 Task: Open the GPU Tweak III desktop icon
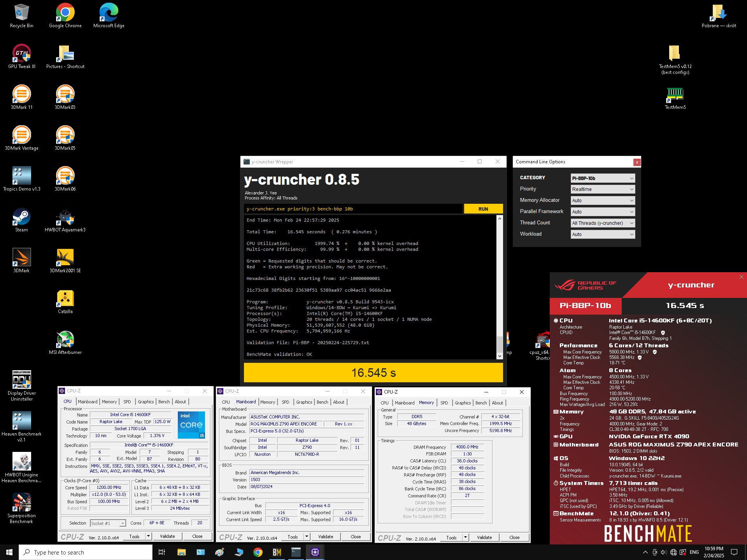[21, 57]
